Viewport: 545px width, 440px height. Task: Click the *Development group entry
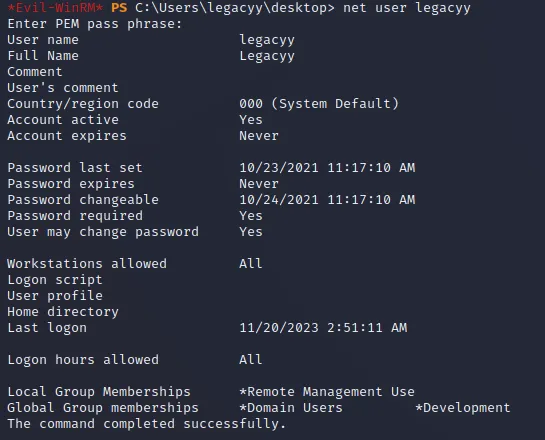pos(463,408)
